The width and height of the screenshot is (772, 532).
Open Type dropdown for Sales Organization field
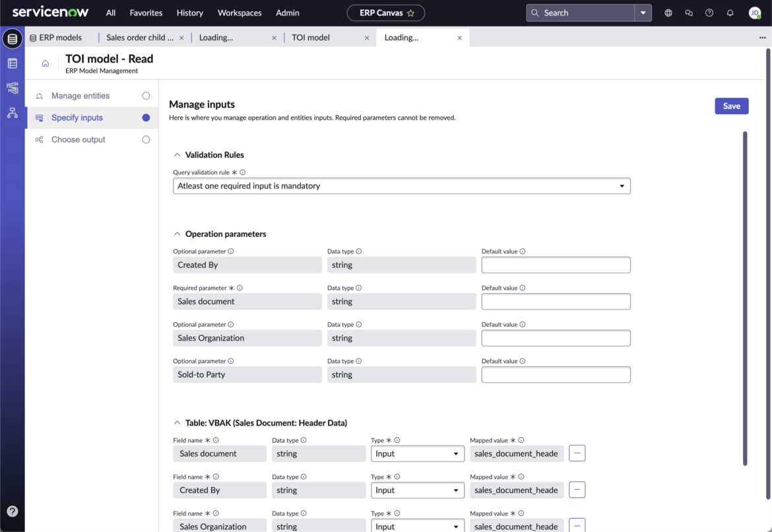point(418,525)
